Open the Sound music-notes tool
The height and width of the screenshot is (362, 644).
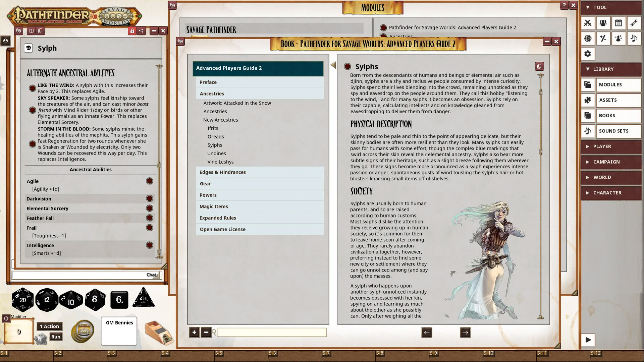pos(634,38)
